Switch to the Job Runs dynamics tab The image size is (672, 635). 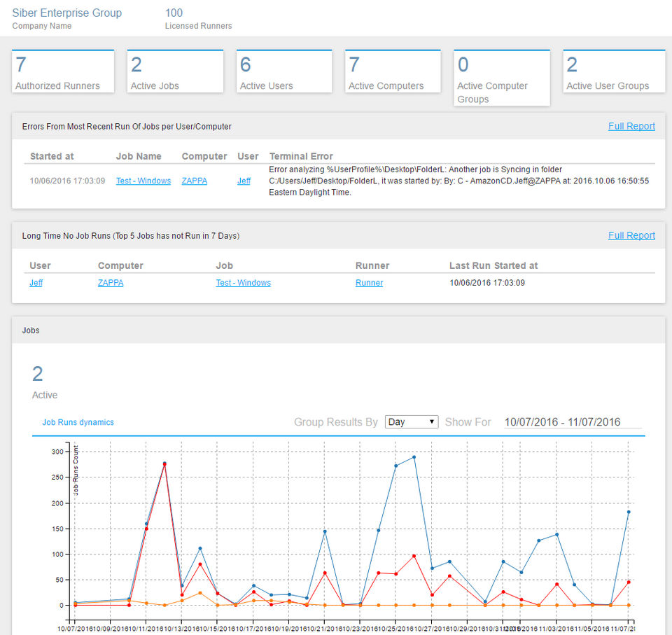pos(78,422)
